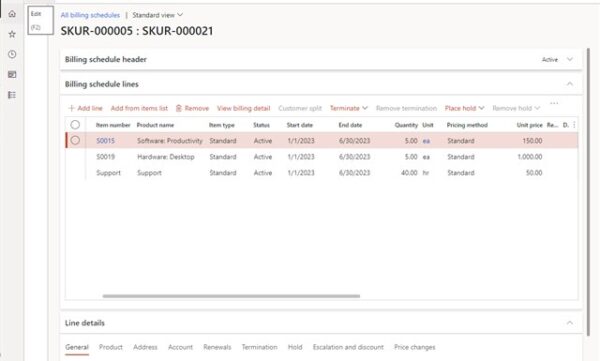Open the Place hold dropdown
Screen dimensions: 600x361
464,108
